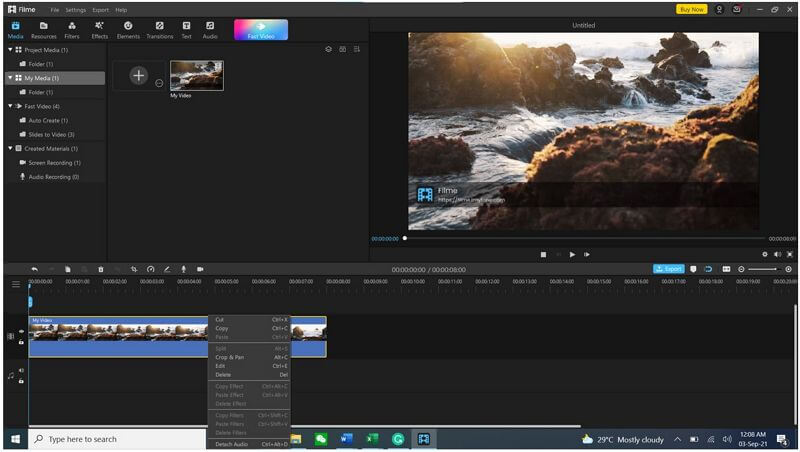Play the preview video
The height and width of the screenshot is (452, 800).
(x=572, y=254)
